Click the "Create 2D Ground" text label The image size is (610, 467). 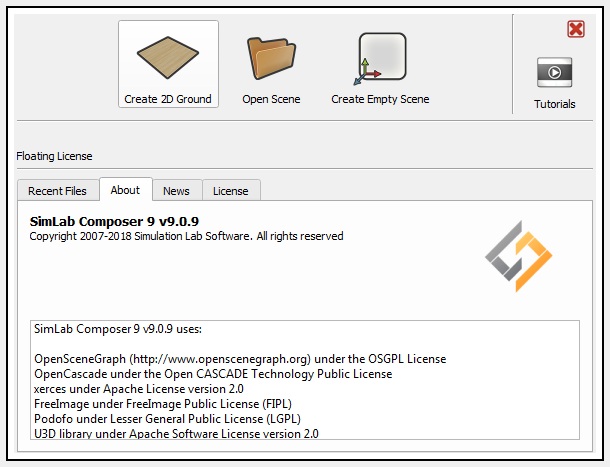tap(168, 100)
